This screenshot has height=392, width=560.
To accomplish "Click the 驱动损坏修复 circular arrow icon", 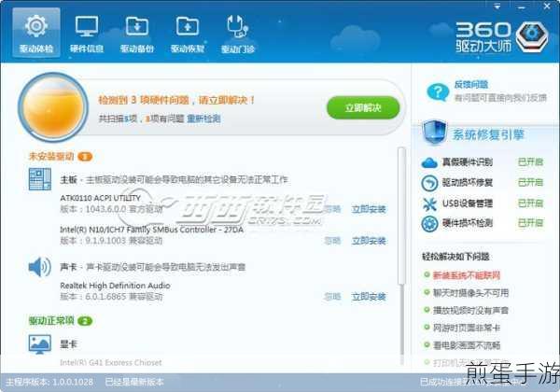I will (429, 183).
